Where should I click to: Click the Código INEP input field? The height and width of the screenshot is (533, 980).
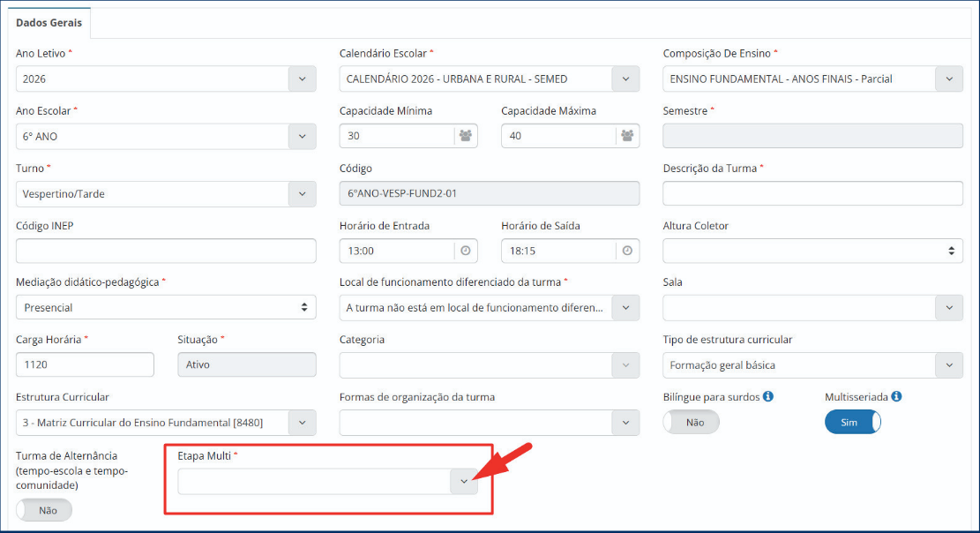click(166, 251)
